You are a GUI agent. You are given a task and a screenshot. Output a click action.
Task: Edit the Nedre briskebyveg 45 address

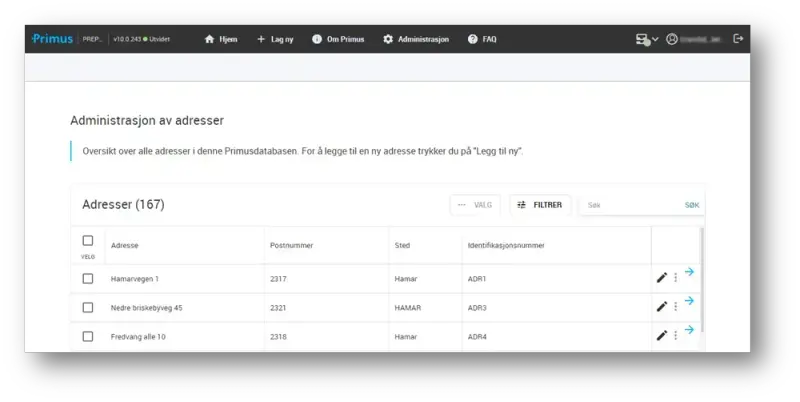click(x=661, y=307)
